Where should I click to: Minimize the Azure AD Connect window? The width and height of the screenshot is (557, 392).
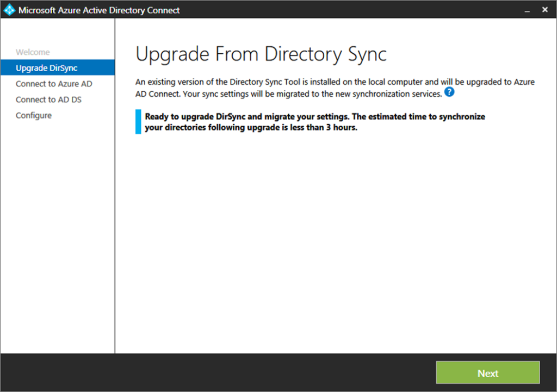tap(526, 10)
